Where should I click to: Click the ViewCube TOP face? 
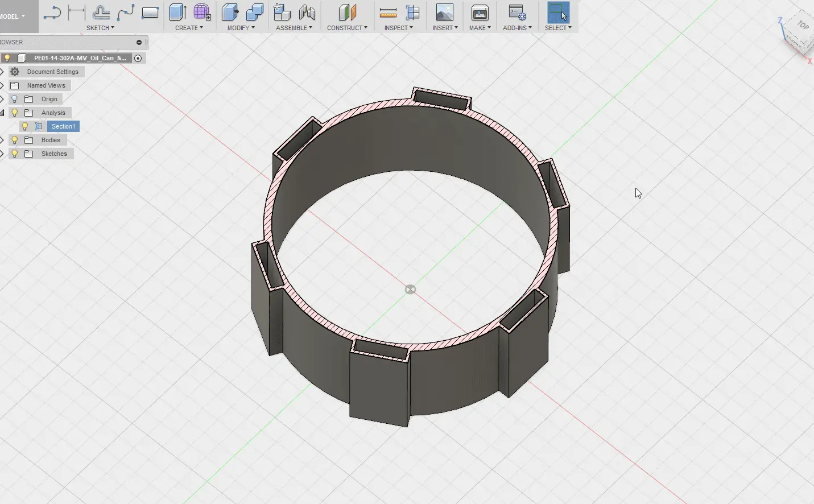802,26
